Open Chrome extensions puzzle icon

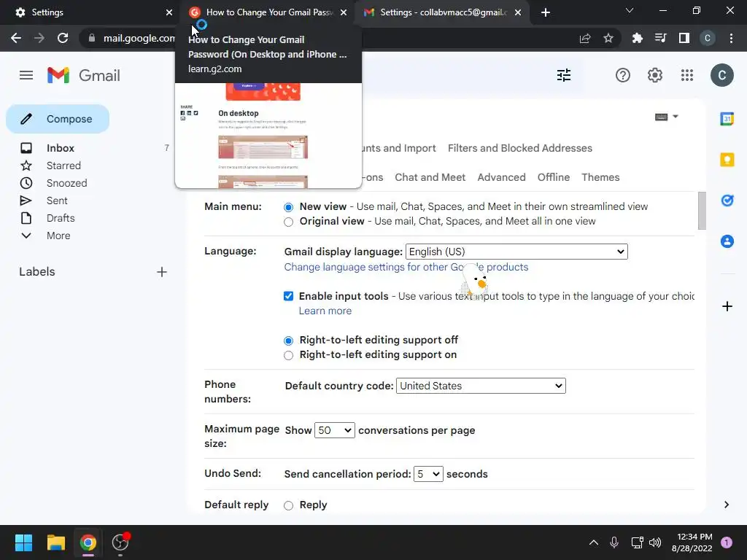click(x=637, y=38)
